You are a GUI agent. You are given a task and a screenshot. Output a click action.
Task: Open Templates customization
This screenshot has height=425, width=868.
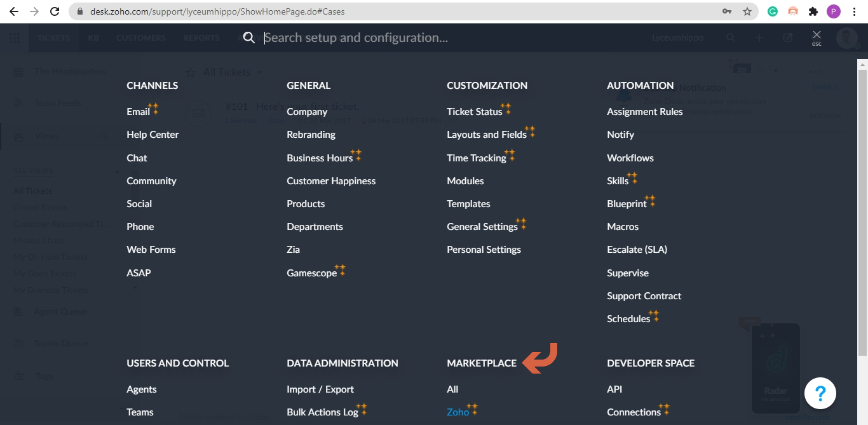(x=468, y=203)
